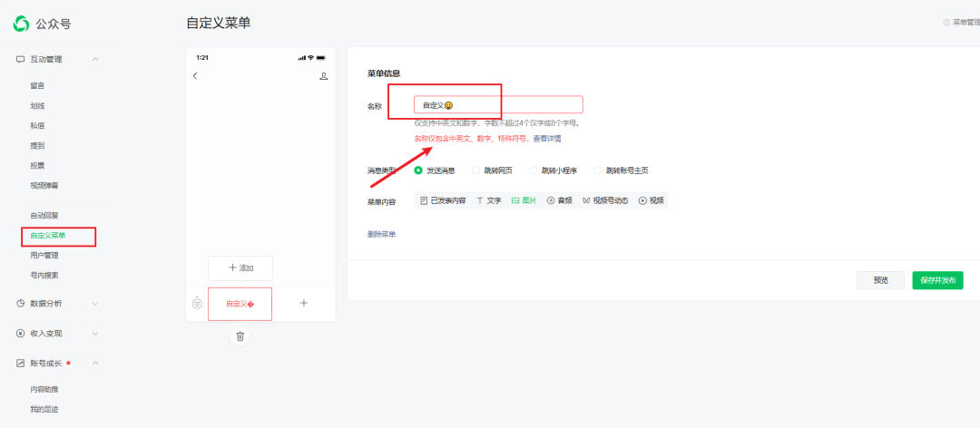Open 我的足迹 in the sidebar

44,409
